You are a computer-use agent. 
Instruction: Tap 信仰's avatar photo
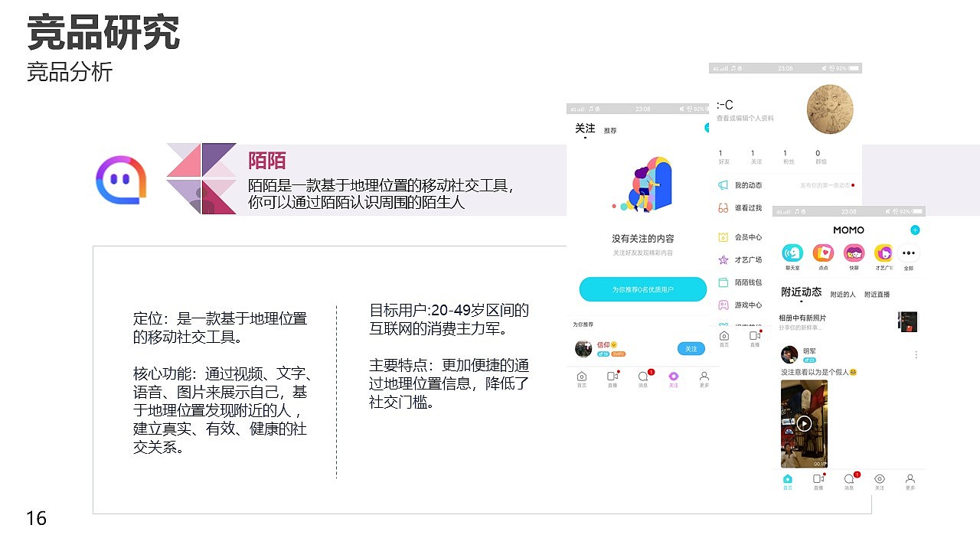(584, 349)
